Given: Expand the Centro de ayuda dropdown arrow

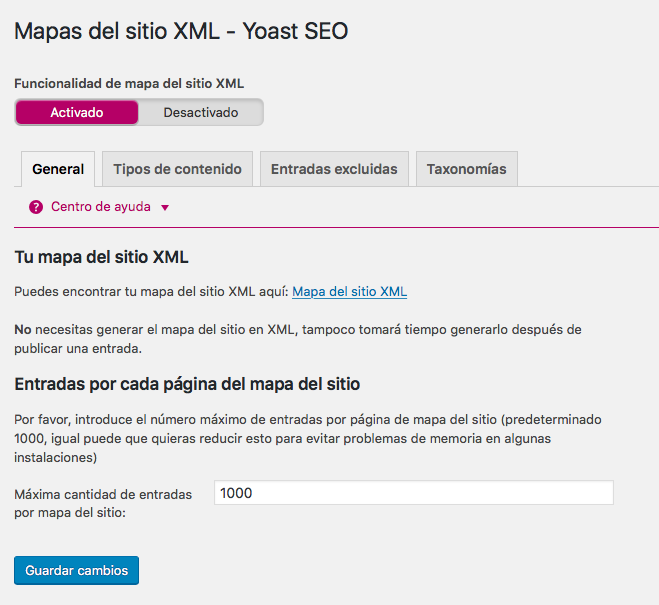Looking at the screenshot, I should coord(165,208).
